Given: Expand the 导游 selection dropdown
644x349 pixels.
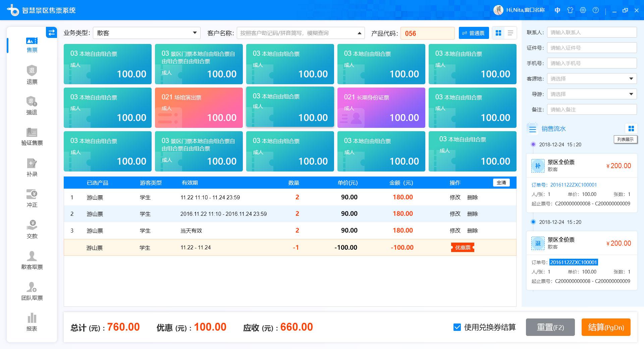Looking at the screenshot, I should tap(592, 94).
